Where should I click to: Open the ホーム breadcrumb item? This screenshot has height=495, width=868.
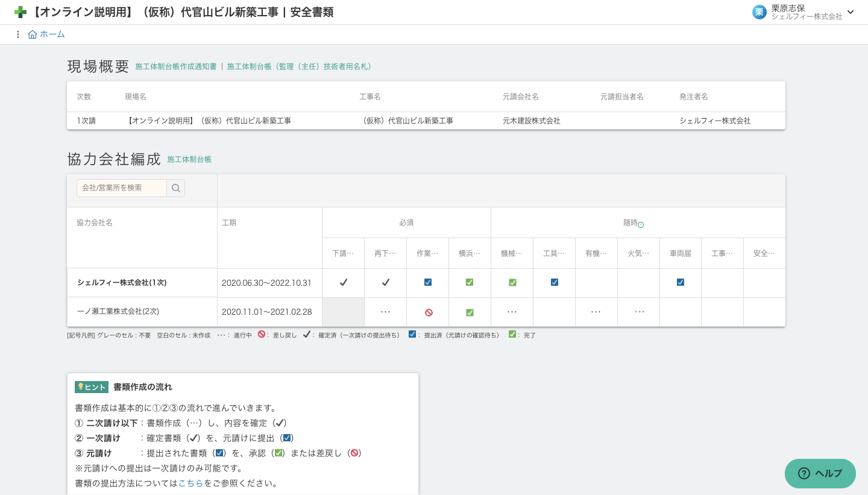(x=52, y=34)
